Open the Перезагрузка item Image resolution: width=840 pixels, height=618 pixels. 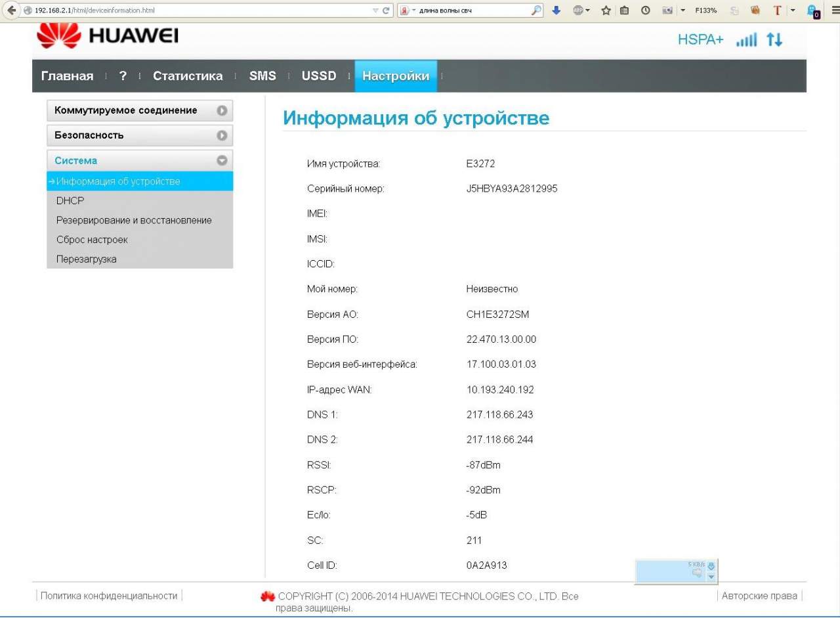point(87,259)
